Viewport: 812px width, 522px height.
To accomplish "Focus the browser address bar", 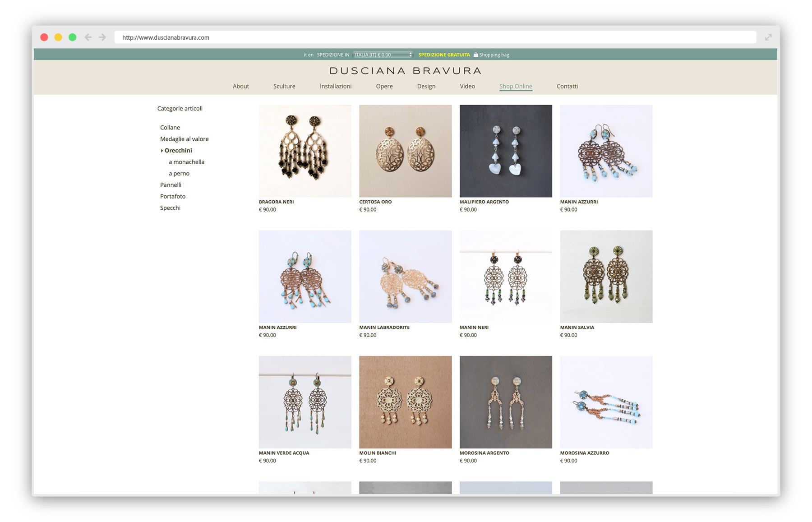I will (x=435, y=37).
